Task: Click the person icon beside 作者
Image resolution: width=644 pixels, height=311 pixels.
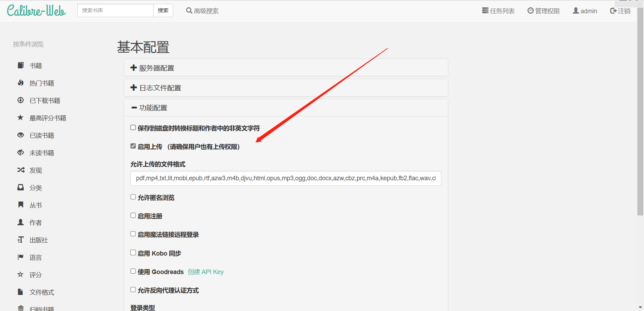Action: point(21,222)
